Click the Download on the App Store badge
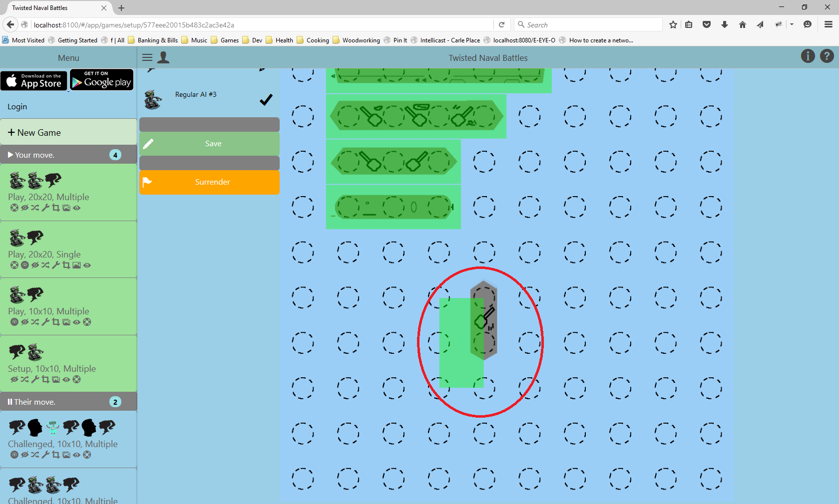Image resolution: width=839 pixels, height=504 pixels. click(34, 80)
